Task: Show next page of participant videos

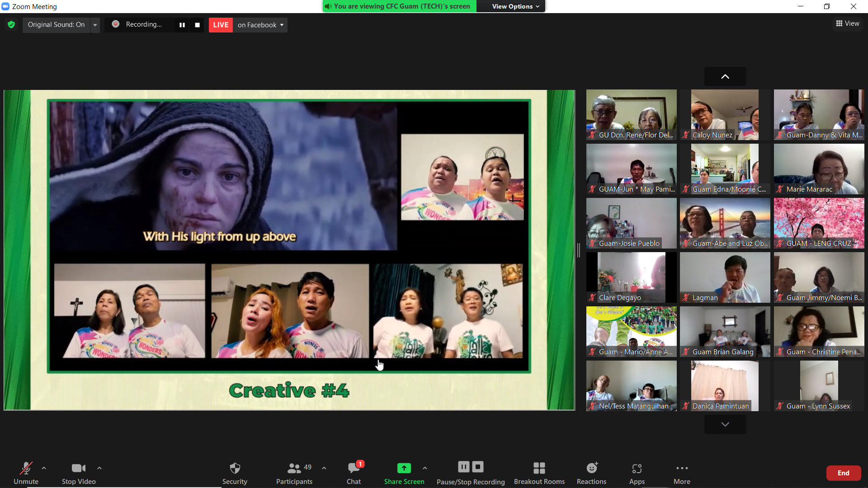Action: [x=725, y=424]
